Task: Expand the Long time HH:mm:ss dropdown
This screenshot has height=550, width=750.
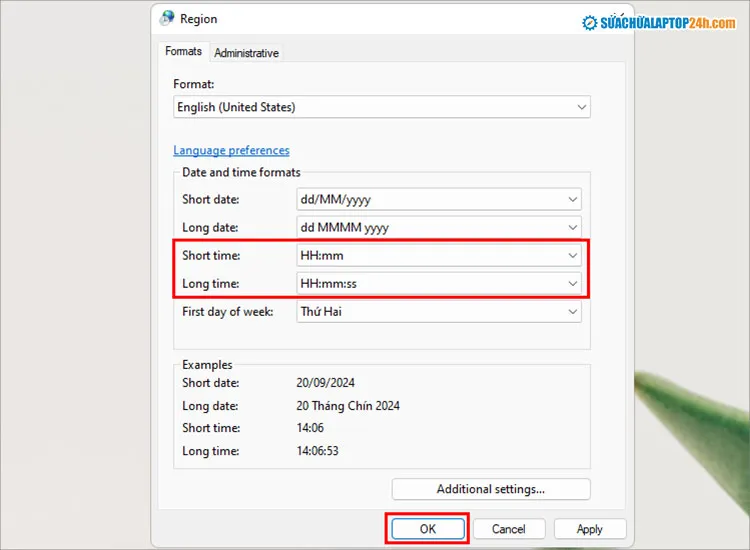Action: tap(439, 284)
